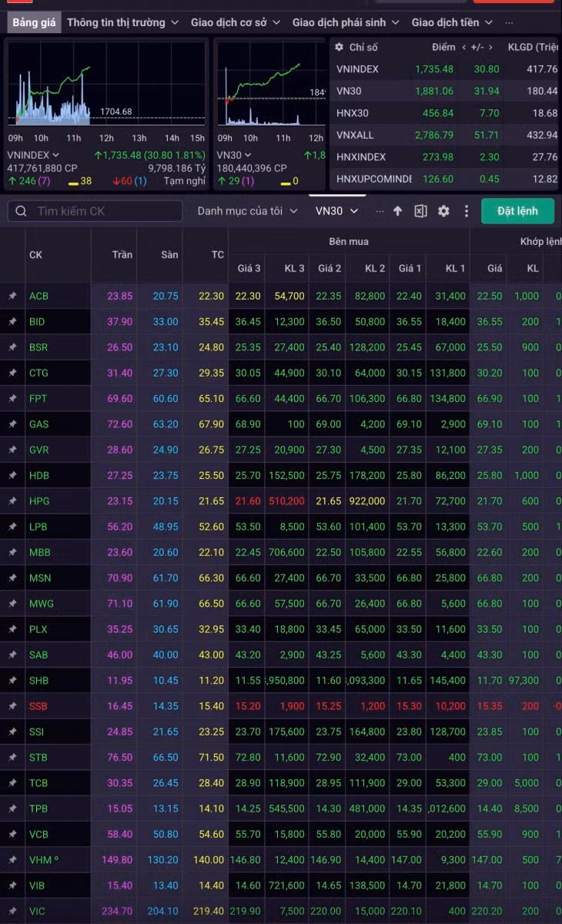Expand Giao dịch phái sinh menu
This screenshot has width=562, height=924.
click(x=346, y=22)
